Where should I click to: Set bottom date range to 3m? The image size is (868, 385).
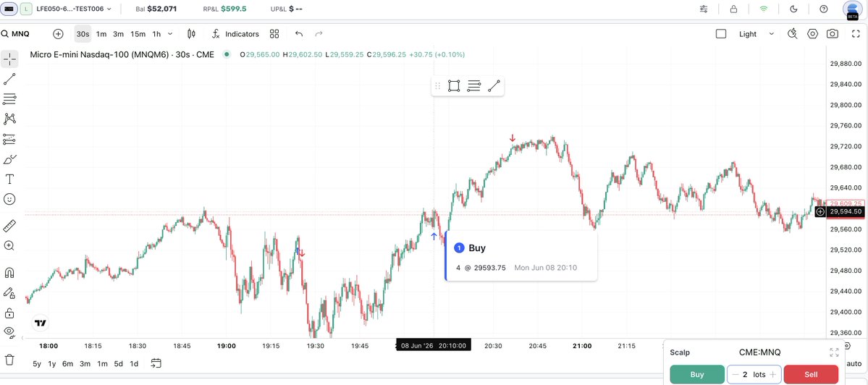pyautogui.click(x=85, y=363)
